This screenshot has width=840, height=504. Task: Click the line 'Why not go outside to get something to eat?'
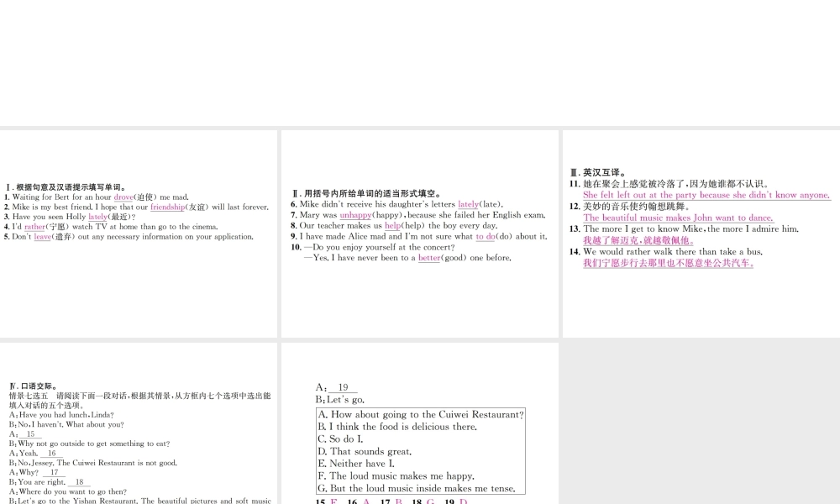coord(90,444)
